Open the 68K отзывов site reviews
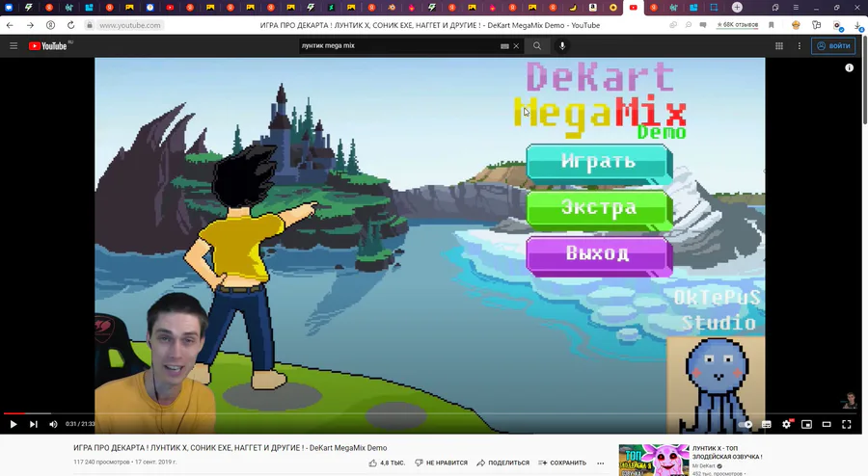The image size is (868, 476). click(737, 25)
